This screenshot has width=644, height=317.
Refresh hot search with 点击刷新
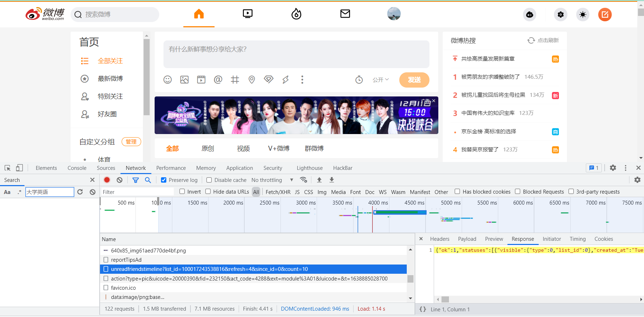(x=543, y=40)
